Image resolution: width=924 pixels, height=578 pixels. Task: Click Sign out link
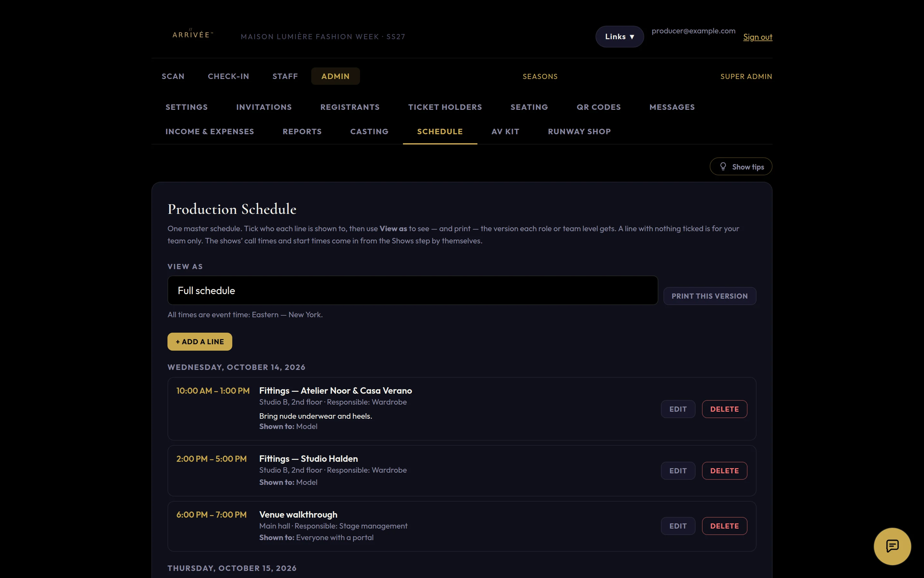(x=757, y=37)
